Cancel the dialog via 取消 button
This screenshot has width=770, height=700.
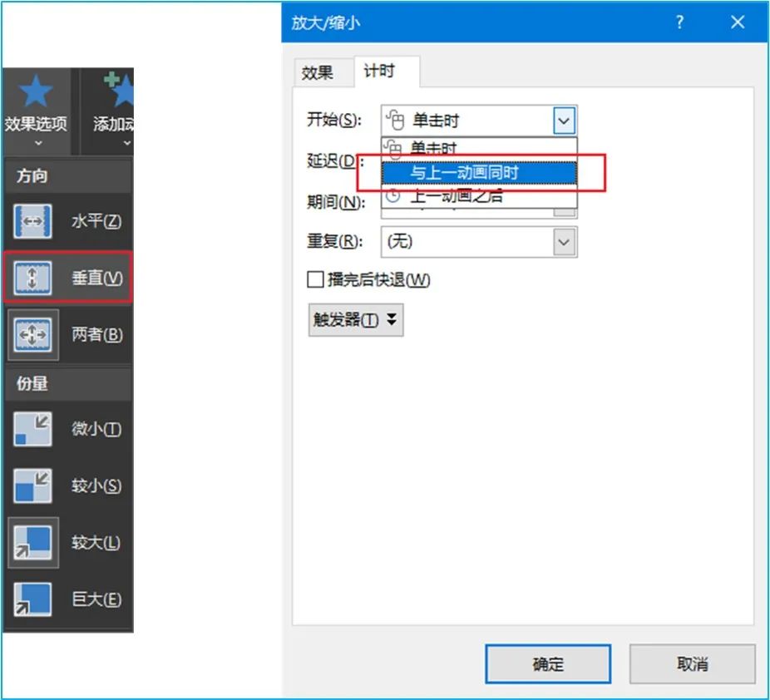693,663
